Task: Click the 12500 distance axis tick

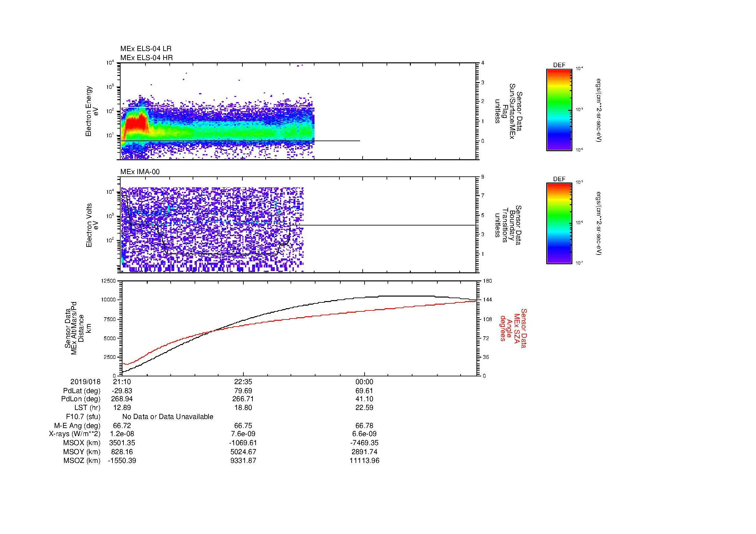Action: pos(109,281)
